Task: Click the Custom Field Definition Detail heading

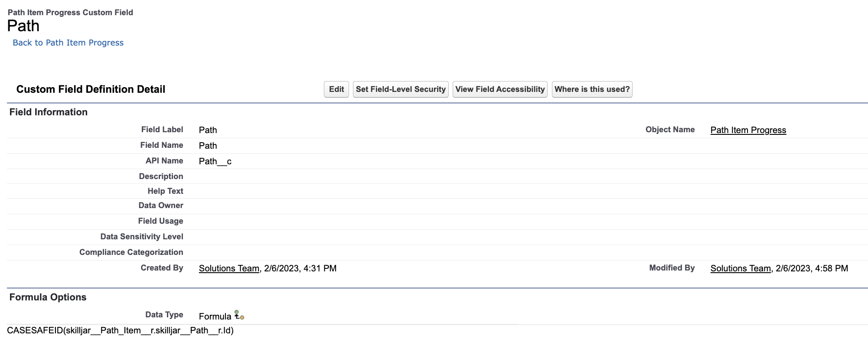Action: point(91,89)
